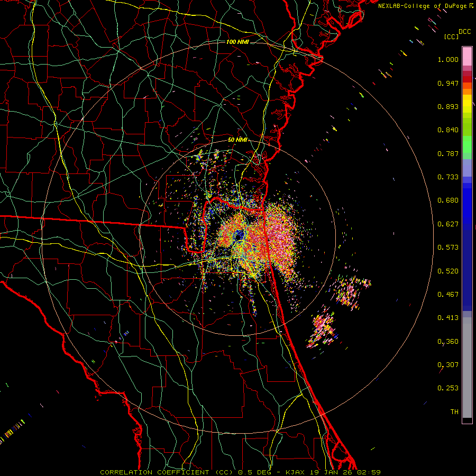Click the 0.680 colorbar value
Viewport: 476px width, 476px height.
tap(448, 200)
